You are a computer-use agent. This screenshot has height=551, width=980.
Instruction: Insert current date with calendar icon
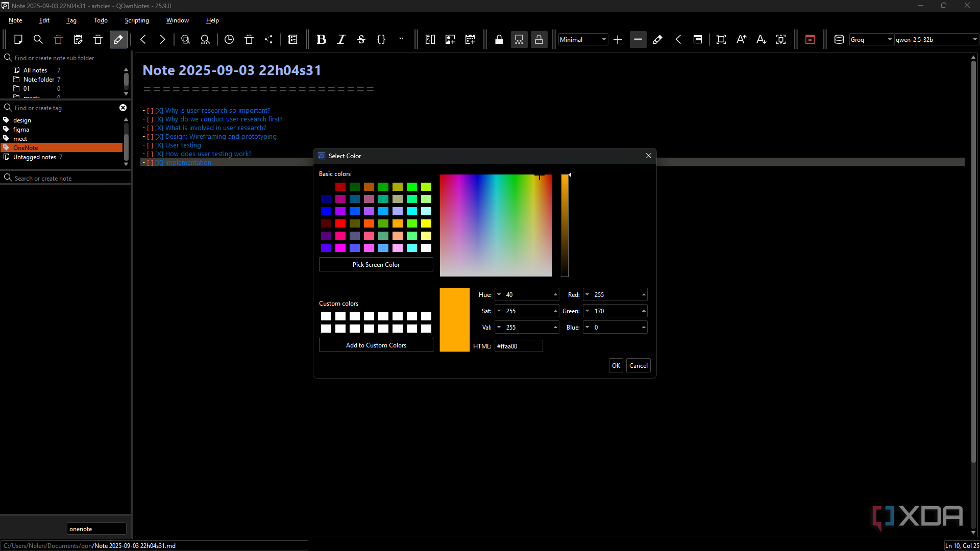coord(470,39)
